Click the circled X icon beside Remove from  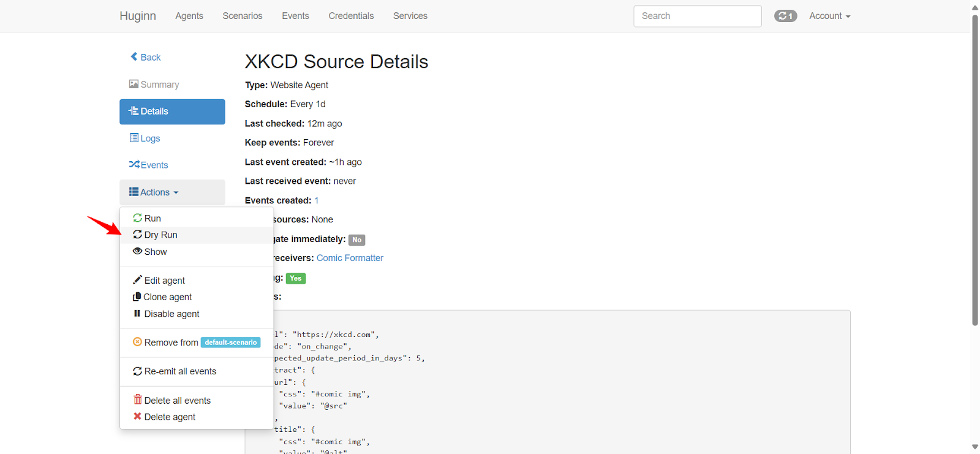[138, 342]
